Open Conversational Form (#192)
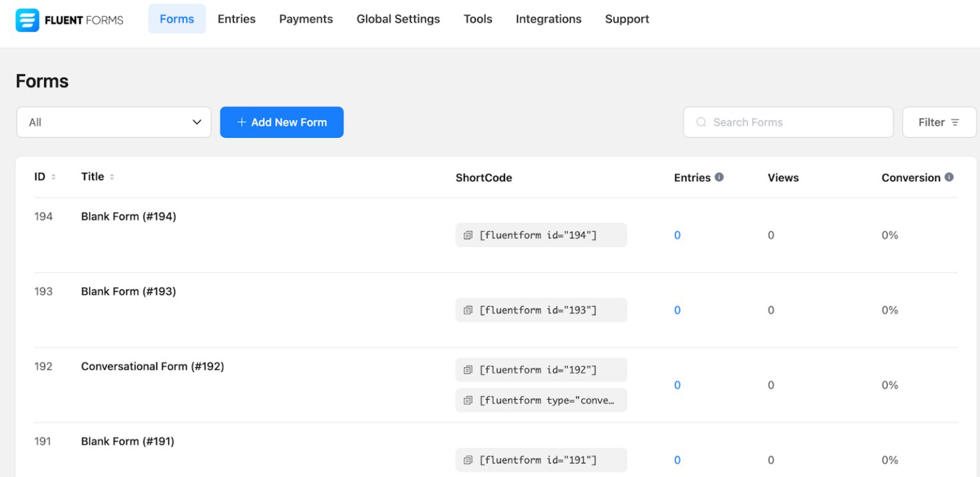The width and height of the screenshot is (980, 477). [152, 367]
